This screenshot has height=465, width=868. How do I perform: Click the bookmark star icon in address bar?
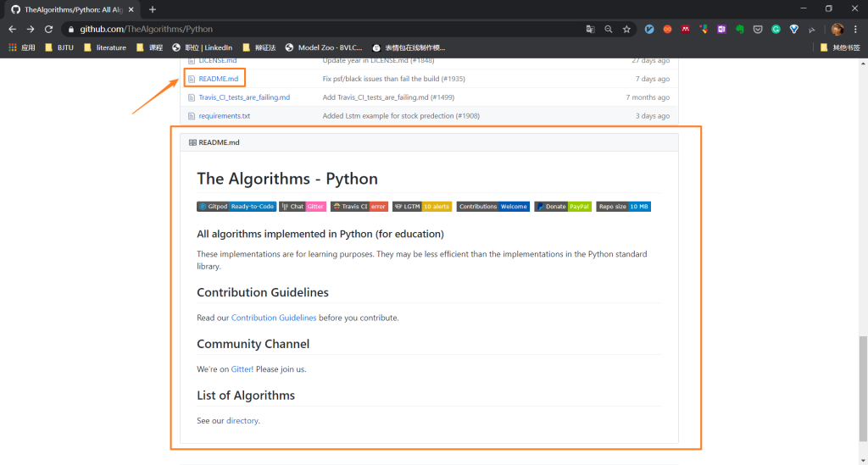pyautogui.click(x=626, y=29)
